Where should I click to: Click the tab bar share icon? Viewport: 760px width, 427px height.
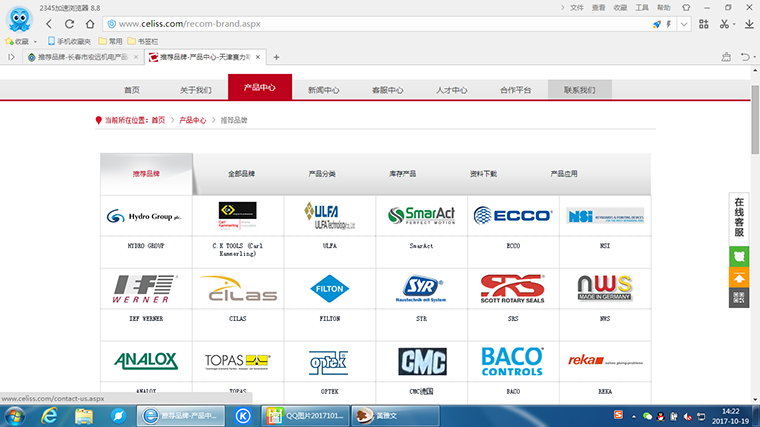click(726, 57)
